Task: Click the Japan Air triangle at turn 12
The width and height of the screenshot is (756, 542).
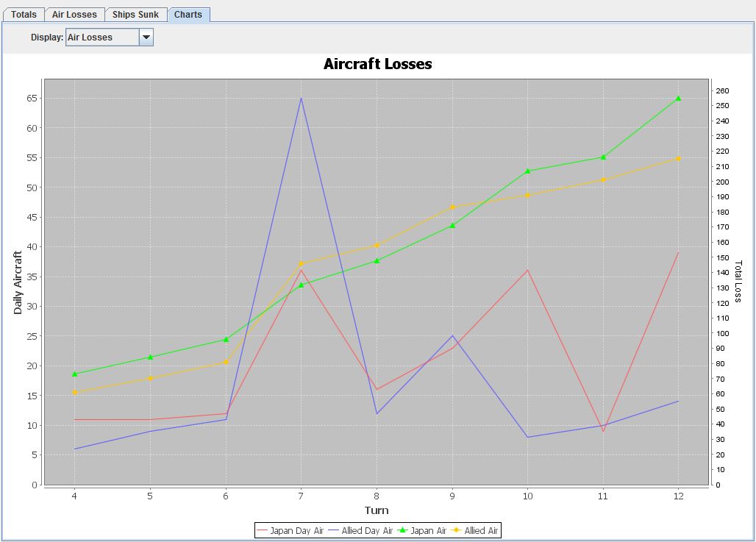Action: (x=678, y=99)
